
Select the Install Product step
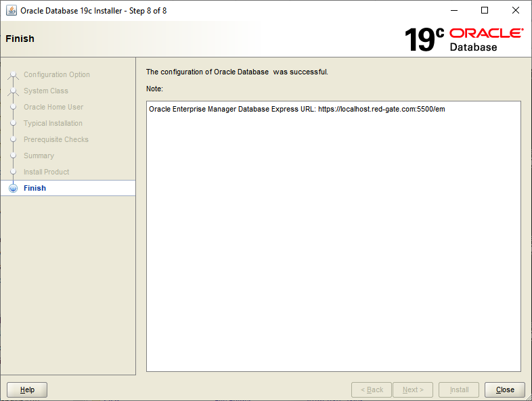[47, 172]
